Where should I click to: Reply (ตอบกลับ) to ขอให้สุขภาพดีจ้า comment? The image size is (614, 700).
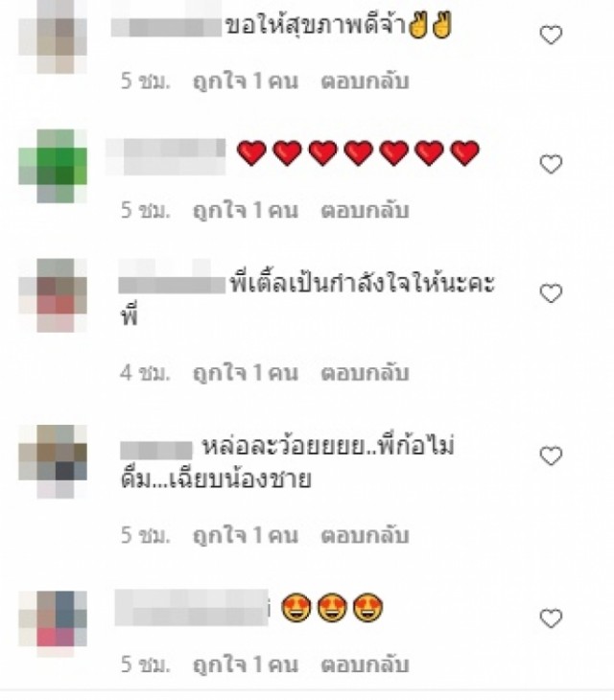click(365, 82)
